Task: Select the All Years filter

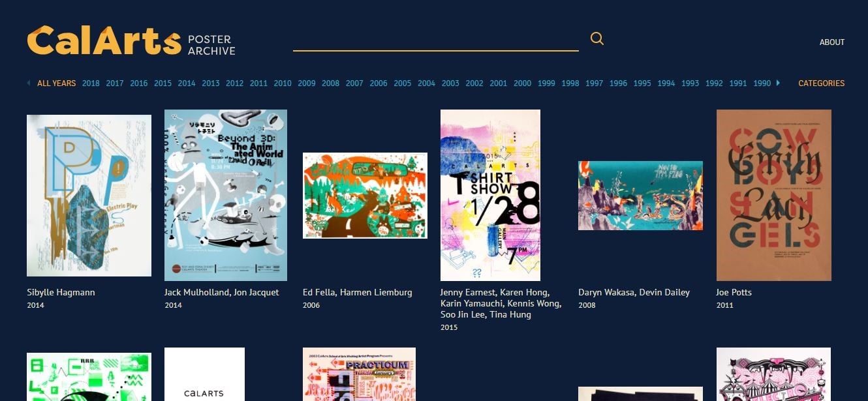Action: tap(57, 83)
